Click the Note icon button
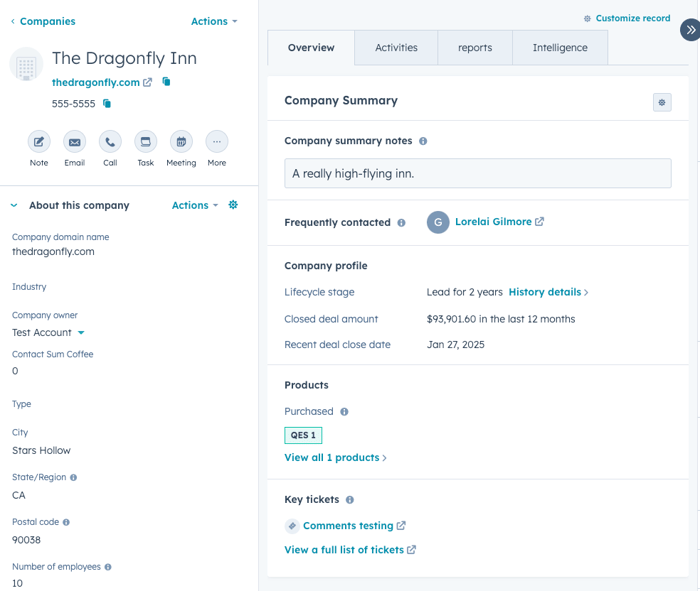 (39, 142)
